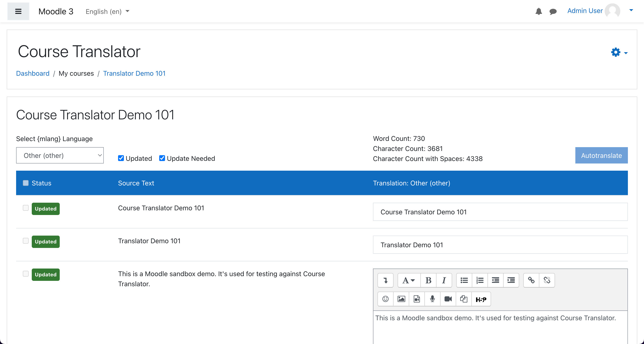Insert an image into the translation
Viewport: 644px width, 344px height.
(x=401, y=299)
